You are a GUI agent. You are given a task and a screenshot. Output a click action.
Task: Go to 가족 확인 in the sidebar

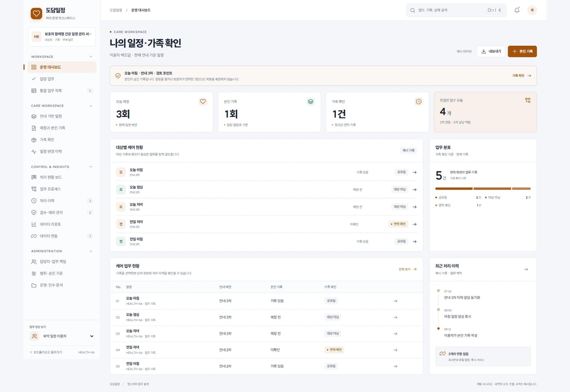[62, 140]
